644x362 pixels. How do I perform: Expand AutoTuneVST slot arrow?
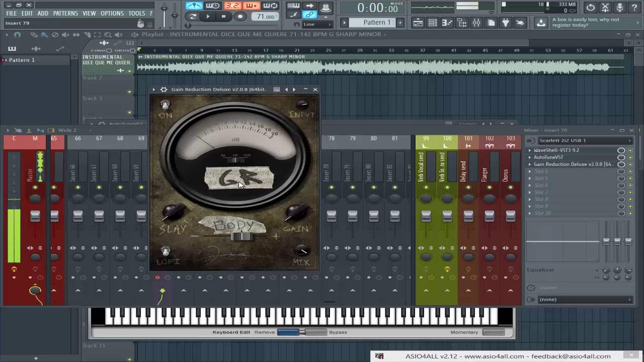click(x=529, y=157)
